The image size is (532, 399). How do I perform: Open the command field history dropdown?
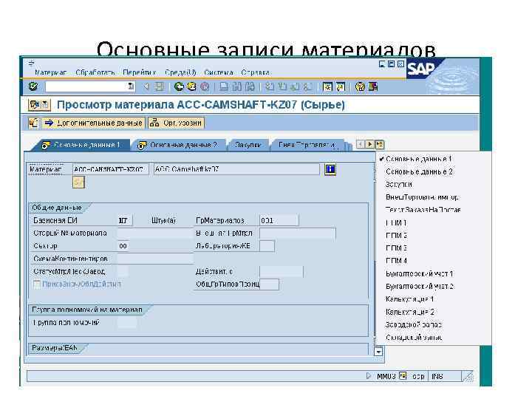tap(131, 86)
